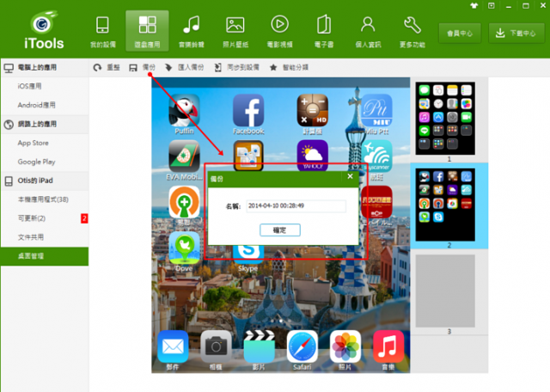The height and width of the screenshot is (392, 550).
Task: Click the sync to device toolbar button
Action: 237,67
